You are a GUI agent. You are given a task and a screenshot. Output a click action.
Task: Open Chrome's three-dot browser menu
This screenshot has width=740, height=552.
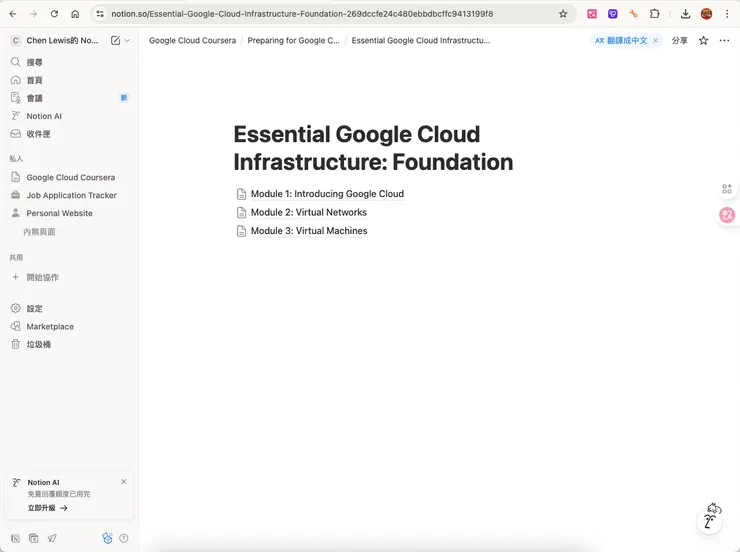(726, 14)
